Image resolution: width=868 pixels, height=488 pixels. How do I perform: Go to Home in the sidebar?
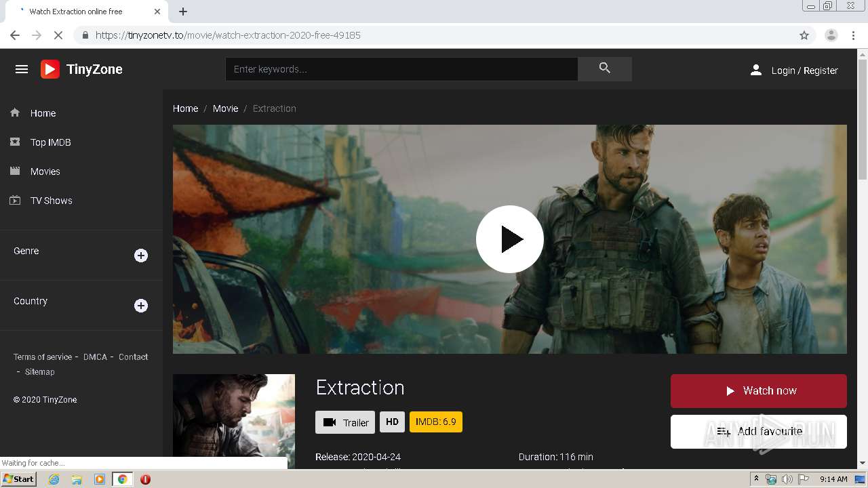(x=43, y=113)
